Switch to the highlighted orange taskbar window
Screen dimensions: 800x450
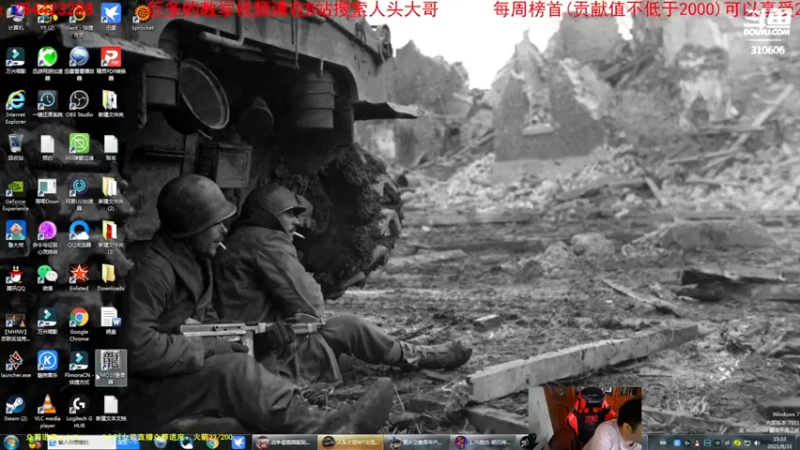[351, 442]
